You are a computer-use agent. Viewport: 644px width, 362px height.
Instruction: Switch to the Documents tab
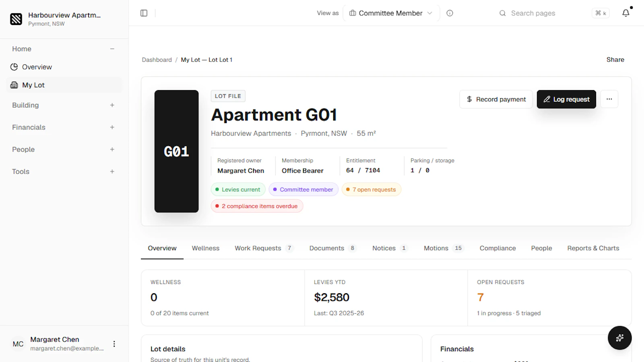coord(332,248)
